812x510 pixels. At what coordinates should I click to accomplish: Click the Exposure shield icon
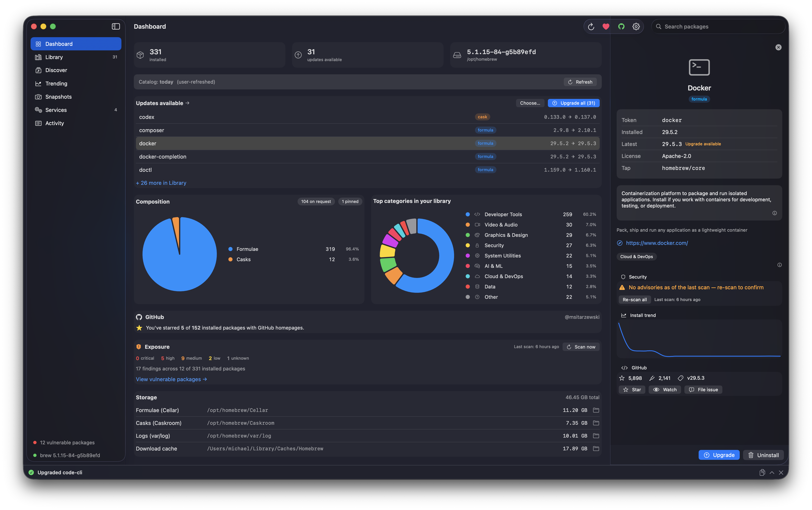coord(139,347)
